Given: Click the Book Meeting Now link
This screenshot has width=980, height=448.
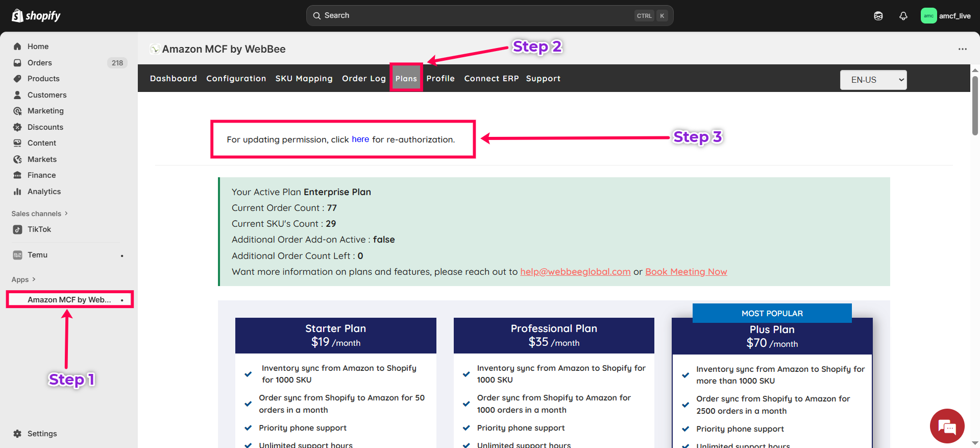Looking at the screenshot, I should [685, 272].
